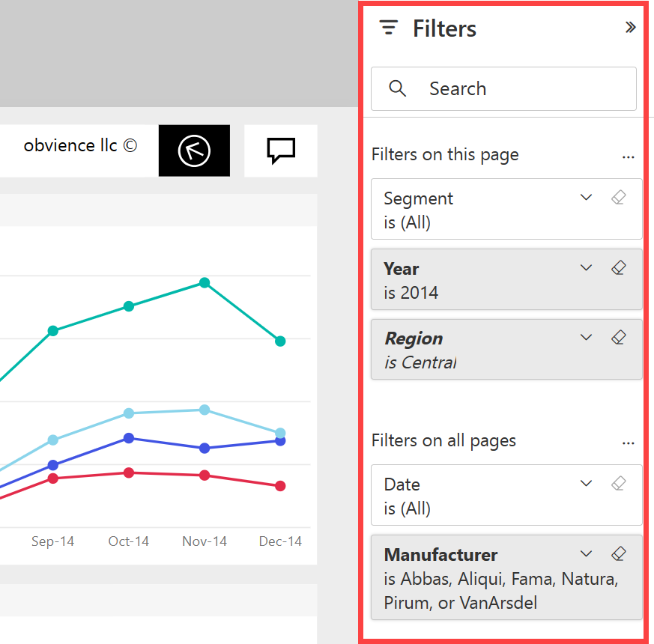The image size is (654, 644).
Task: Click the eraser icon on Date filter
Action: pos(619,483)
